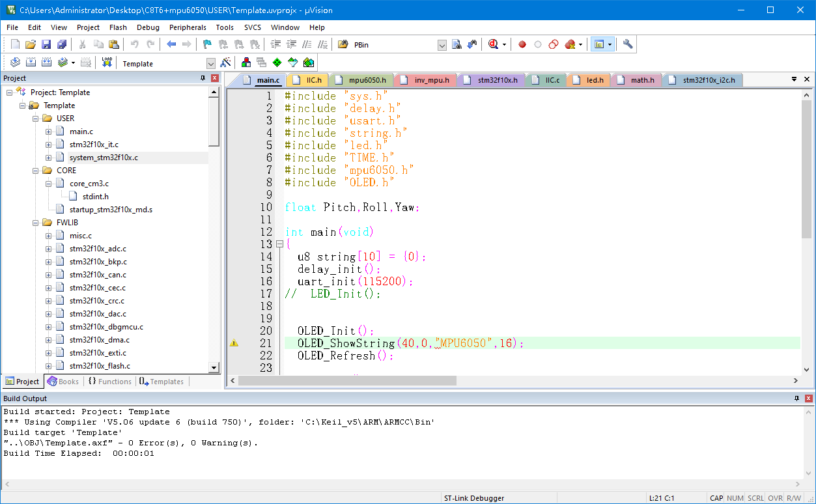Pin the Build Output panel pushpin

tap(797, 399)
